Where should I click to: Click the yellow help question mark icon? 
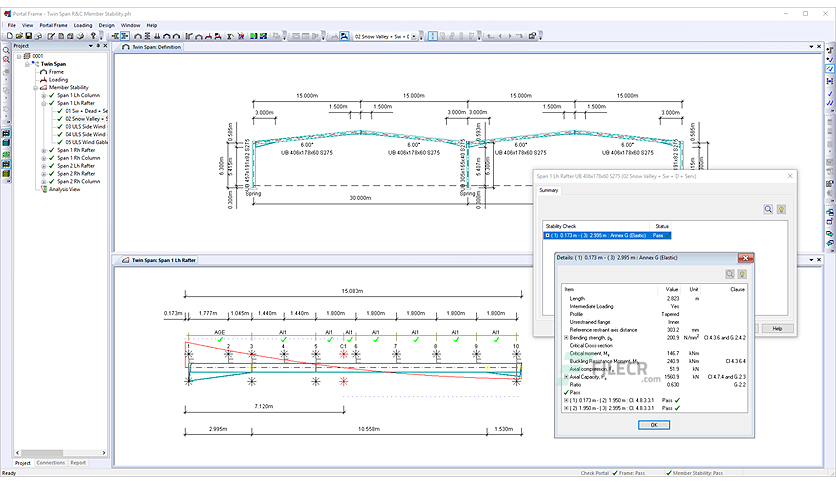(93, 36)
